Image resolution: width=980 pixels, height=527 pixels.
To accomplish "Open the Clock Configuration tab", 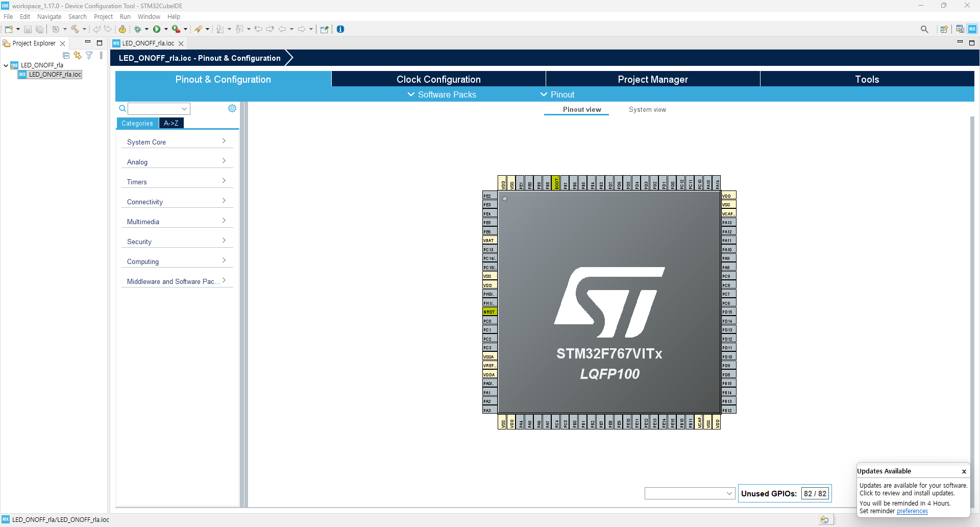I will [x=438, y=79].
